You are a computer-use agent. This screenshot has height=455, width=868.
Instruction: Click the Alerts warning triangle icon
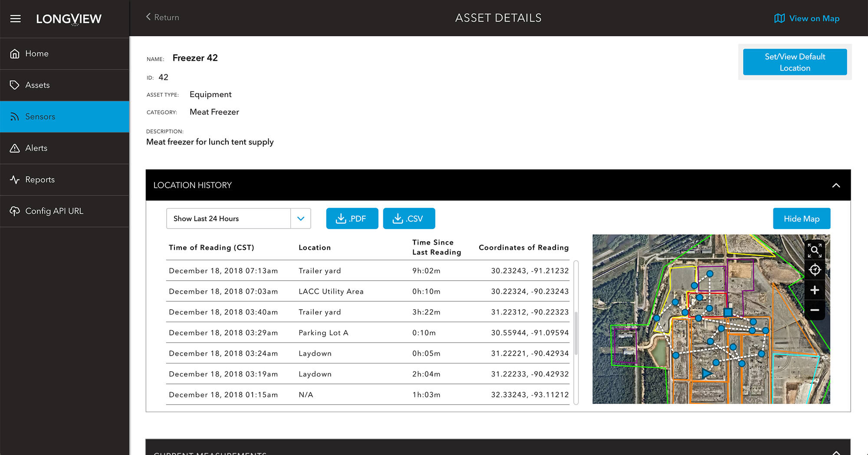pos(15,148)
